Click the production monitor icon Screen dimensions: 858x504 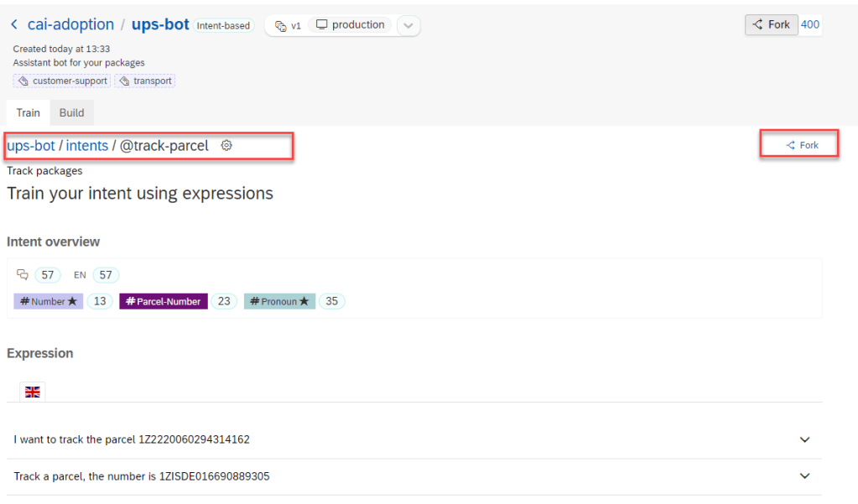click(321, 25)
